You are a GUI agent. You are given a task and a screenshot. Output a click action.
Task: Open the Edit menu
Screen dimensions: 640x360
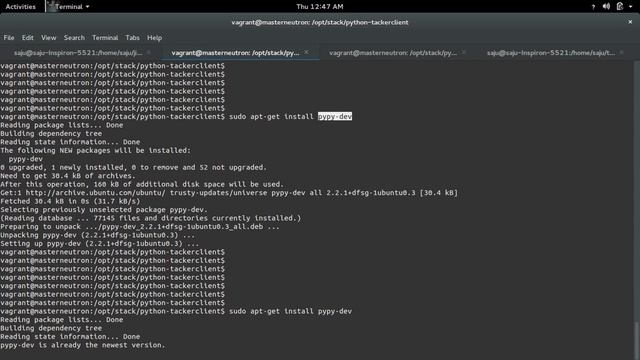27,38
